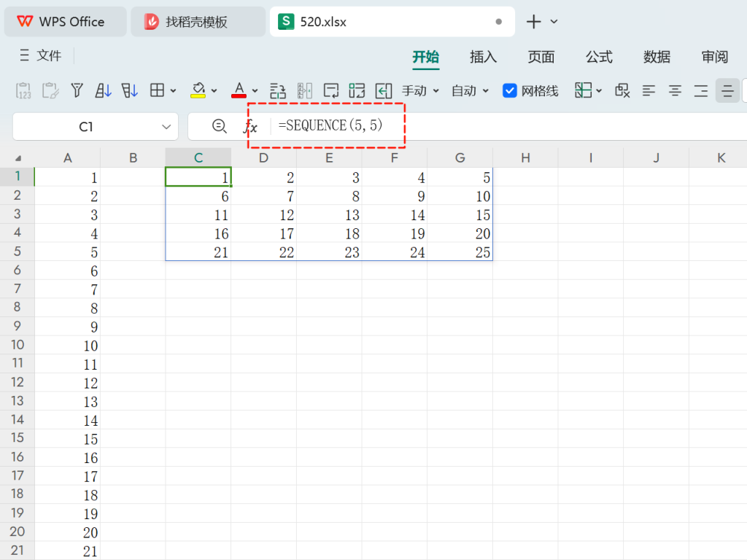This screenshot has height=560, width=747.
Task: Click the filter funnel icon
Action: [x=77, y=90]
